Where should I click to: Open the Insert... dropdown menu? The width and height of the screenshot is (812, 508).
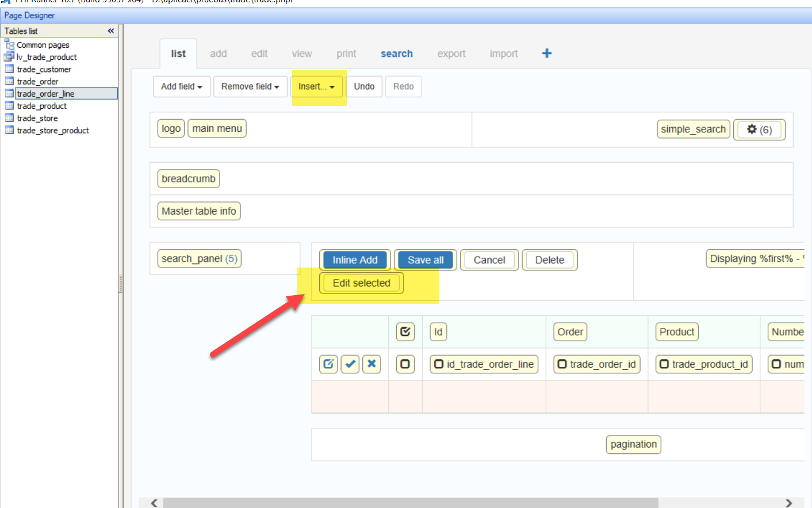coord(316,87)
